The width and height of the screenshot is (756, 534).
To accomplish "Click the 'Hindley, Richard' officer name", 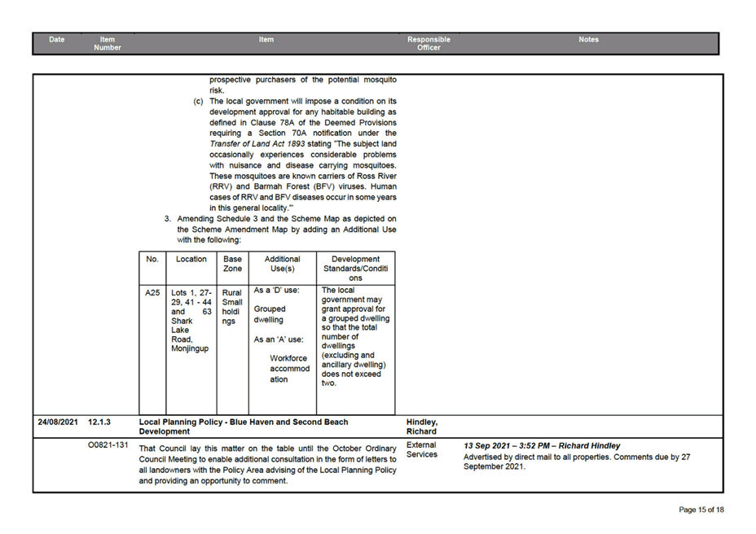I will coord(422,427).
